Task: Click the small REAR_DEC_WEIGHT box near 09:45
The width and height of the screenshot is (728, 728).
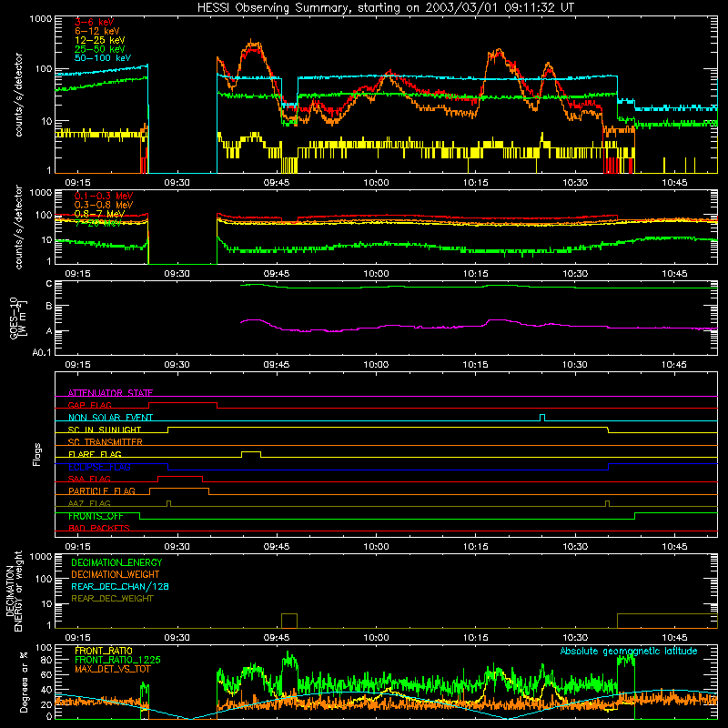Action: coord(289,621)
